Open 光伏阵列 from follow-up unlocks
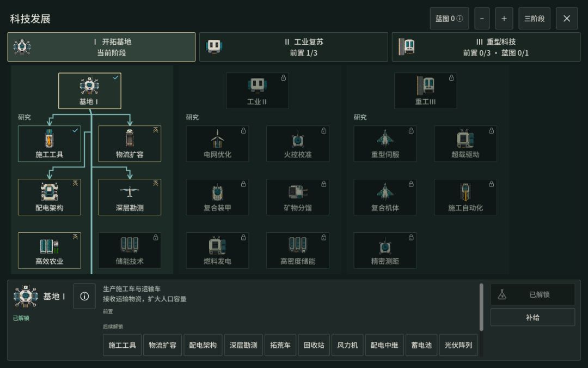 458,345
